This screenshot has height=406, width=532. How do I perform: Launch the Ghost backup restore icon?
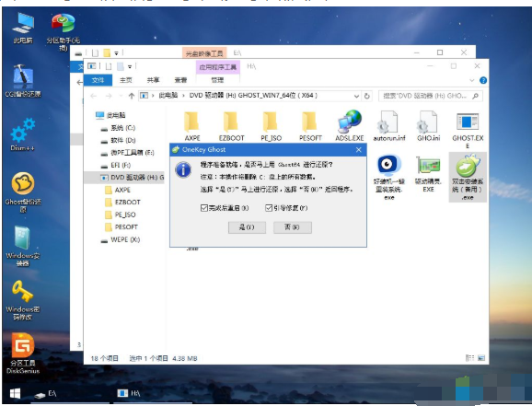click(x=23, y=191)
